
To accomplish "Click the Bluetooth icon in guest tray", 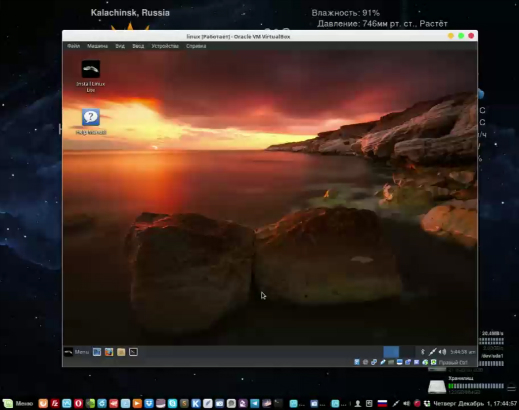I will click(423, 352).
